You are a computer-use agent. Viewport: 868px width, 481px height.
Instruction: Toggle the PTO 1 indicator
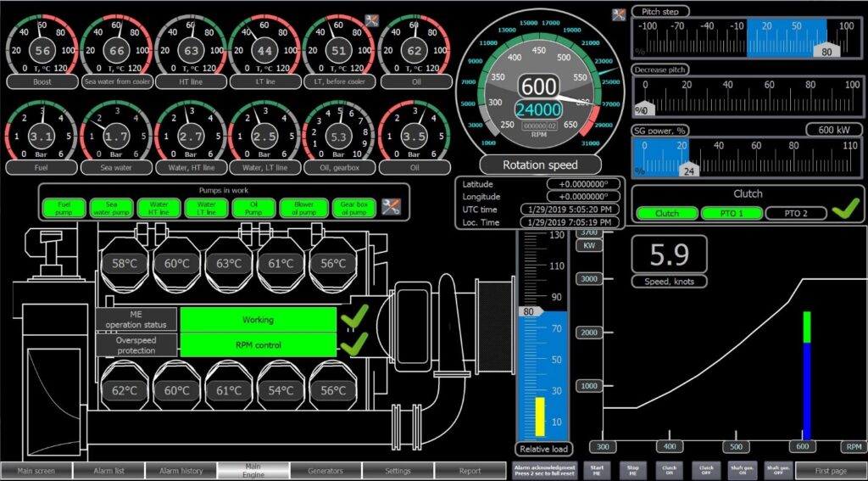731,213
